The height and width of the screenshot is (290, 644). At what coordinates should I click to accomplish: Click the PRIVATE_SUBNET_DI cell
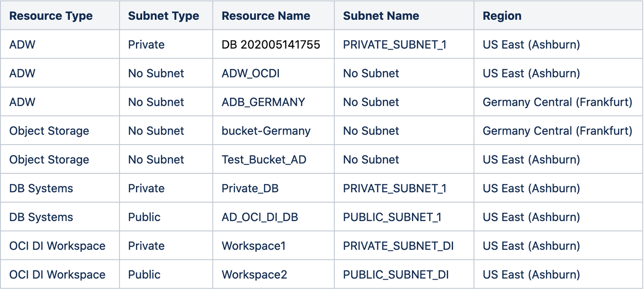pyautogui.click(x=398, y=246)
